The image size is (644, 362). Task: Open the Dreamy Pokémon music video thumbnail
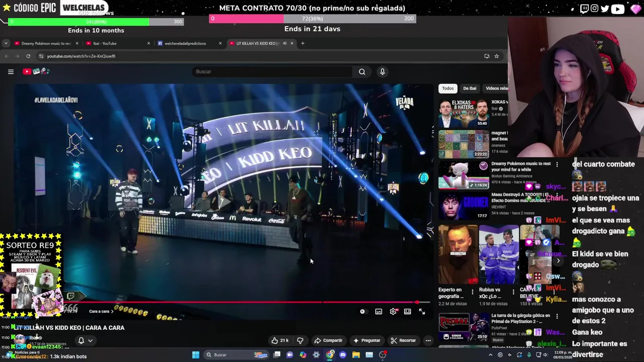pos(463,175)
